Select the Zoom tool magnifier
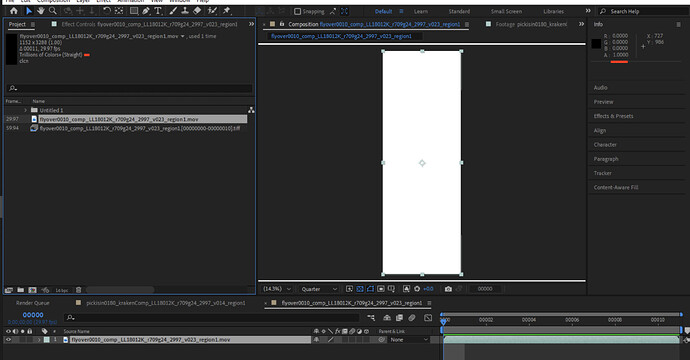 53,11
